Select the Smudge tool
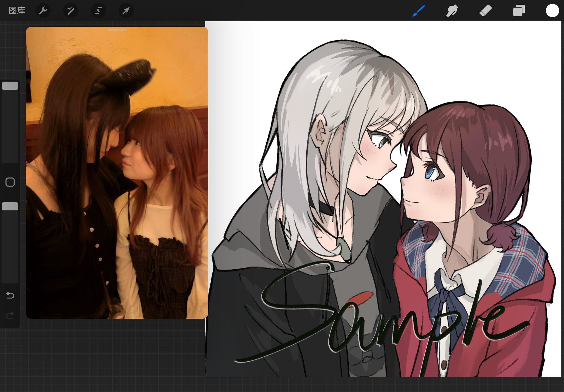The image size is (564, 392). 452,11
